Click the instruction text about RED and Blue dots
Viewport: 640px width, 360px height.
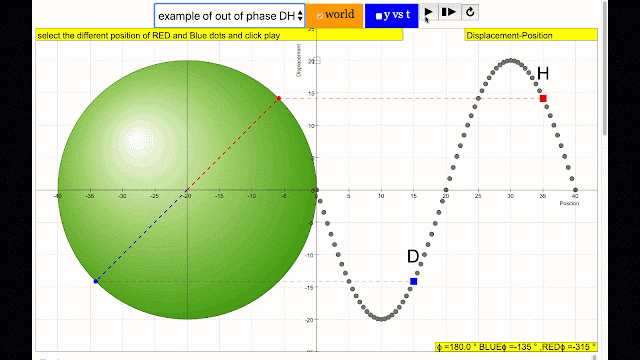(159, 36)
